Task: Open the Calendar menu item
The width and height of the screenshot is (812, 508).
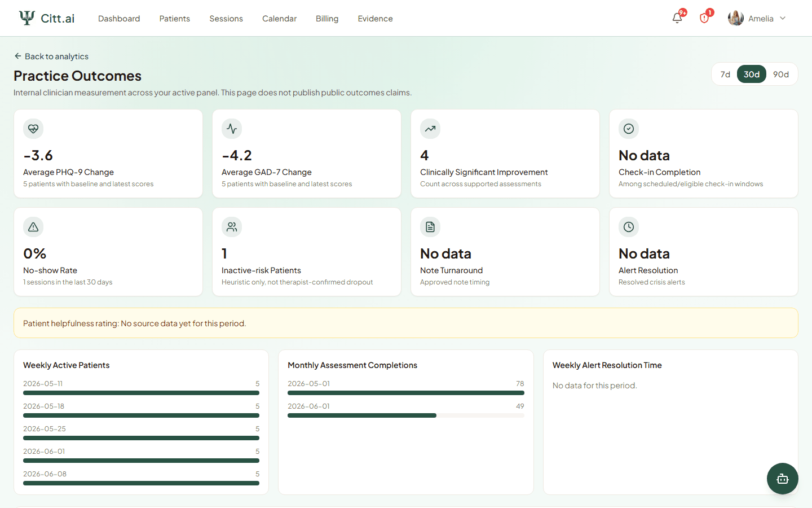Action: click(x=279, y=19)
